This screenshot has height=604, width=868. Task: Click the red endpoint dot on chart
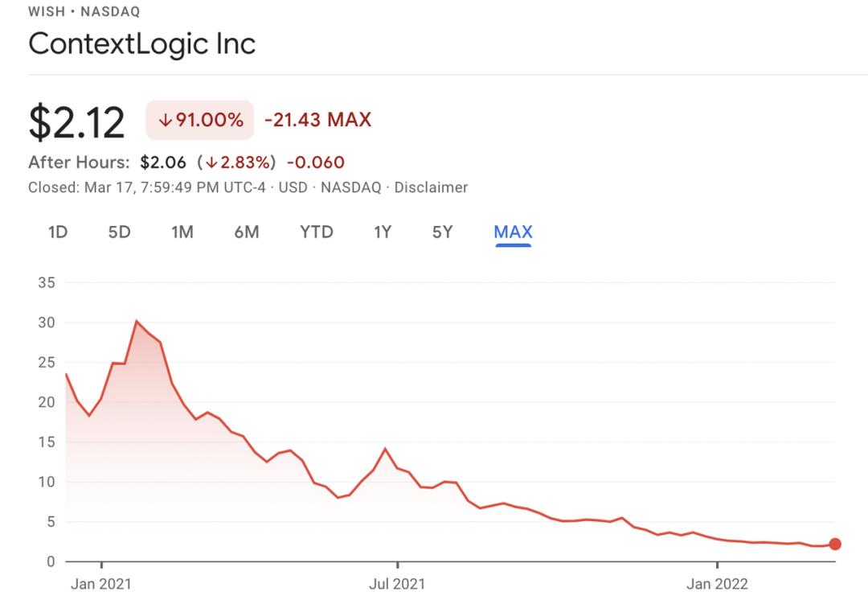coord(835,544)
